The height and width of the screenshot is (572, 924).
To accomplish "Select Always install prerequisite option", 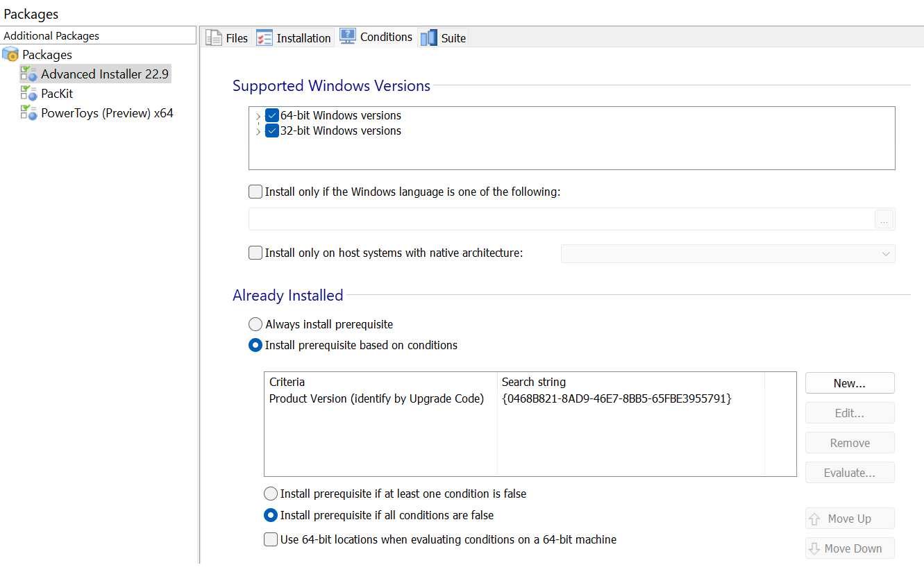I will [255, 324].
